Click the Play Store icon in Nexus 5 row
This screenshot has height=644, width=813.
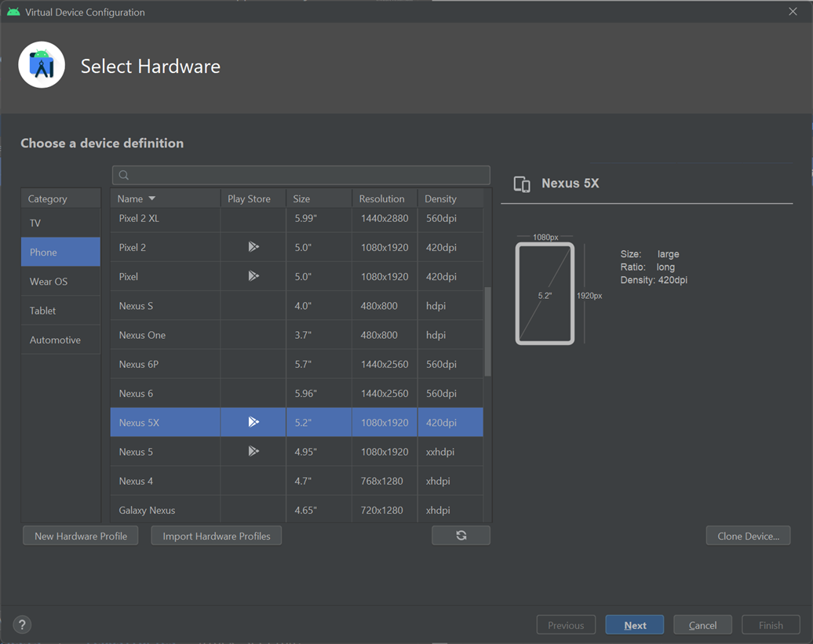pos(253,451)
